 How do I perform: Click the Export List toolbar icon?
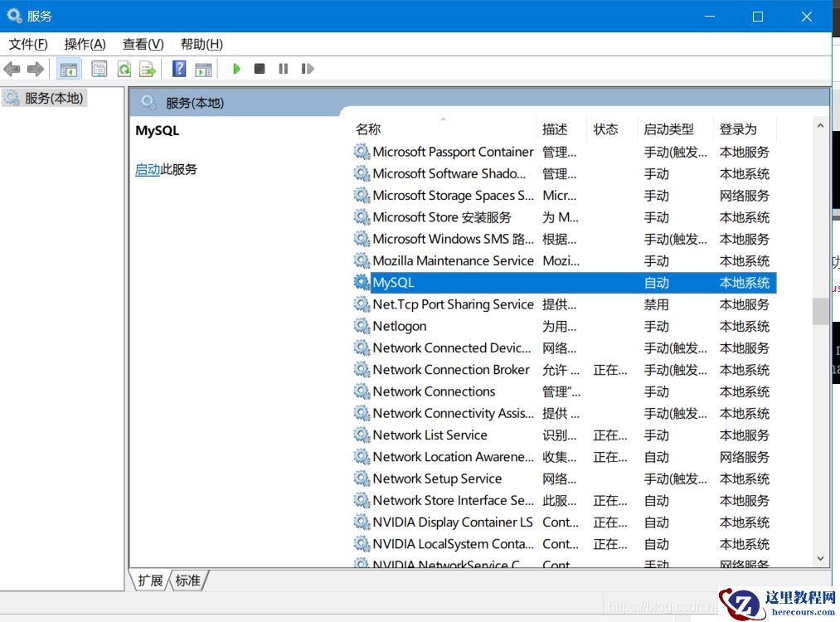pos(148,69)
